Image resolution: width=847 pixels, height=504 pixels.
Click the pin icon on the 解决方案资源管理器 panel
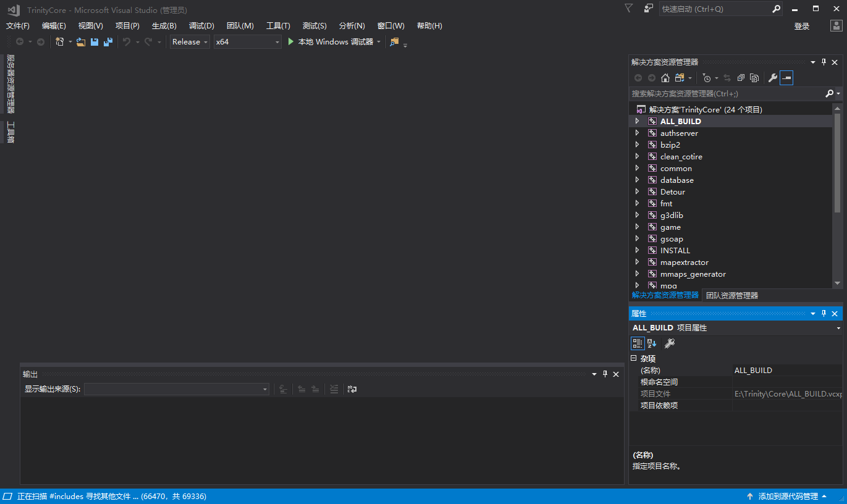(824, 62)
